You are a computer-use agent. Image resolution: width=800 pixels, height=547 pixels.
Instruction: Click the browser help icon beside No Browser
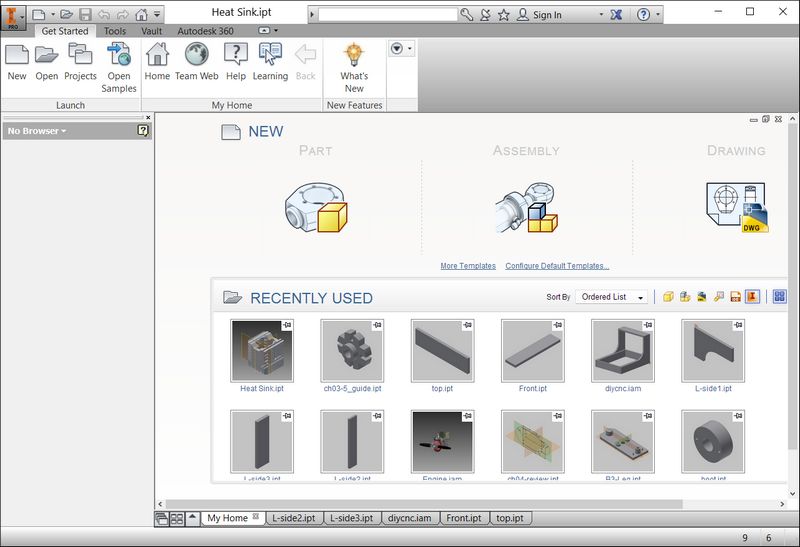[x=143, y=131]
